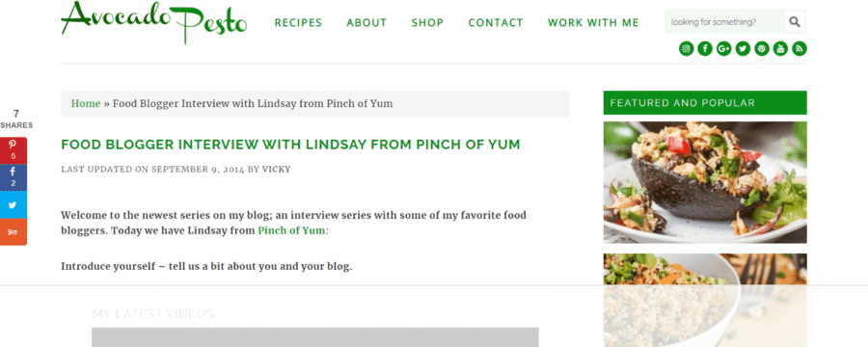Open the About menu item
Screen dimensions: 868x347
(366, 23)
